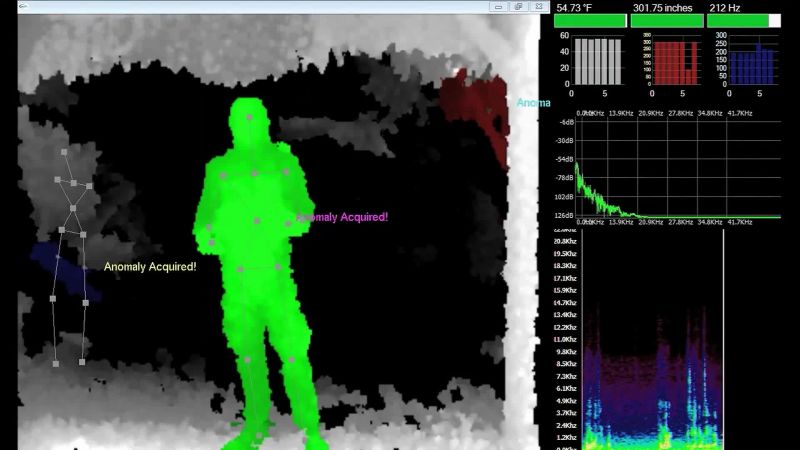Click the 20.8Khz spectrogram label
The width and height of the screenshot is (800, 450).
tap(565, 241)
